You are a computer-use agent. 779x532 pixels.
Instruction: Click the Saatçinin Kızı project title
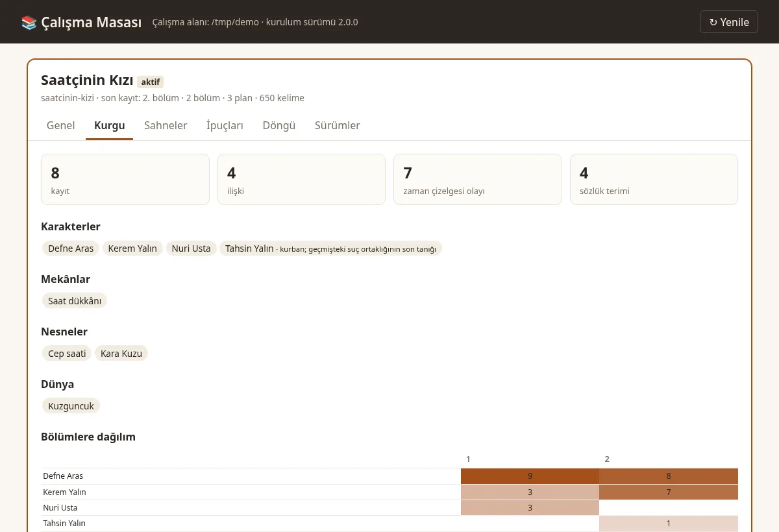(x=87, y=80)
